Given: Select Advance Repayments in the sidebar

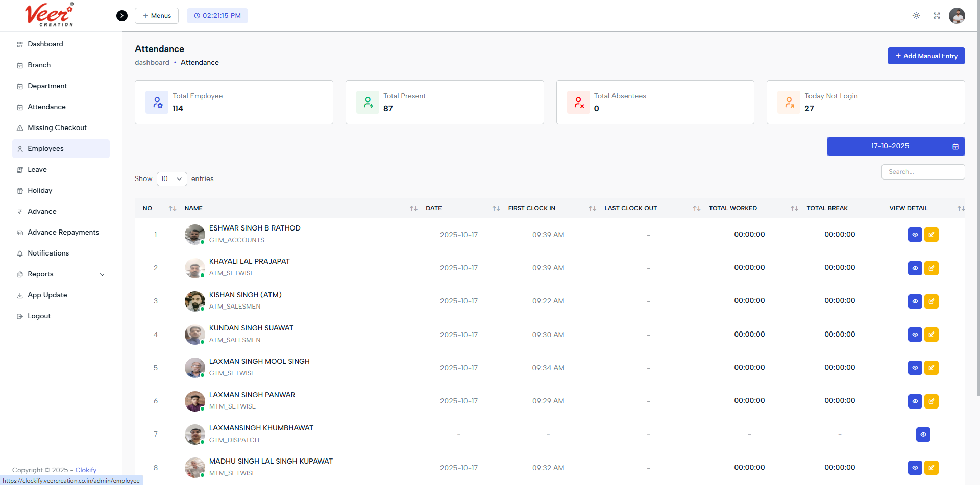Looking at the screenshot, I should point(63,232).
